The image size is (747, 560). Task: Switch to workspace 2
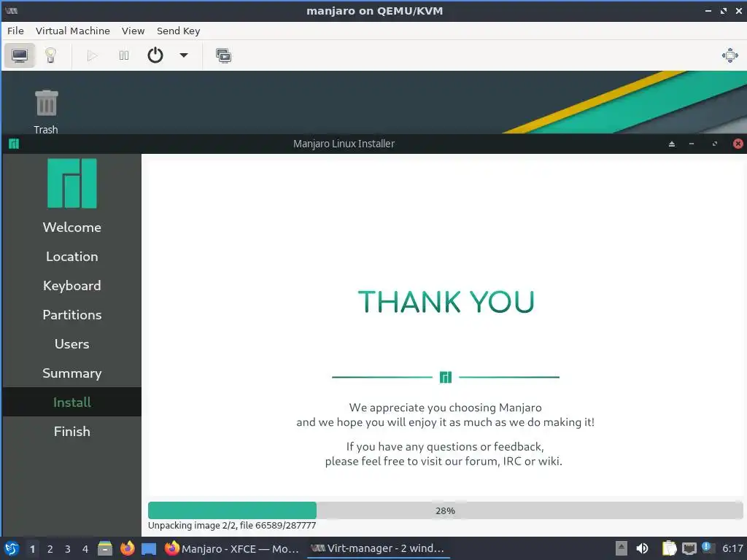[x=50, y=549]
